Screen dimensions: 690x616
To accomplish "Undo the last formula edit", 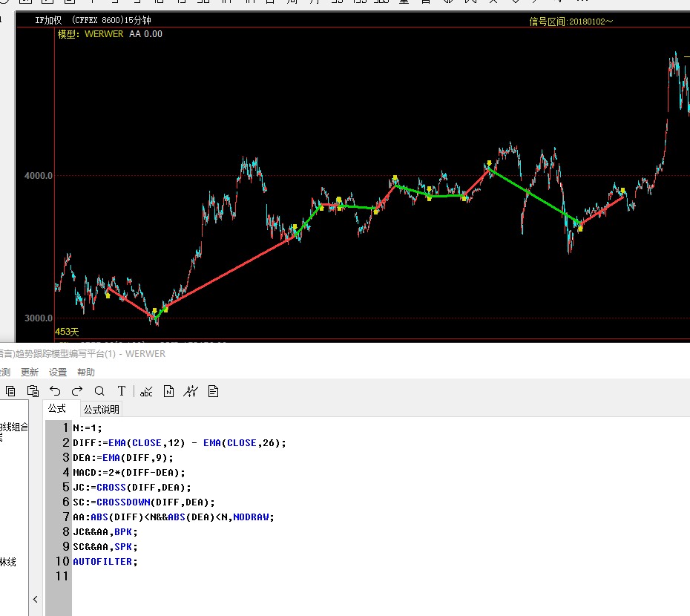I will click(56, 391).
